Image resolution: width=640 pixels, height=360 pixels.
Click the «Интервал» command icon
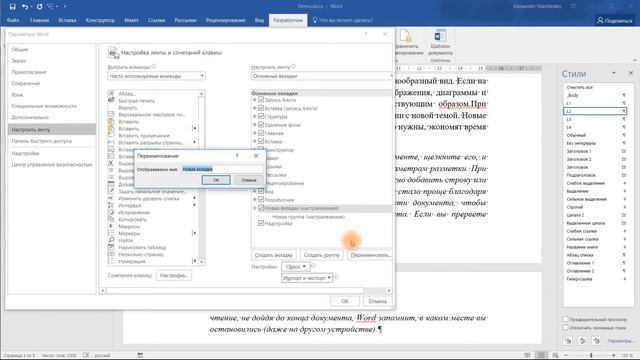pyautogui.click(x=111, y=205)
